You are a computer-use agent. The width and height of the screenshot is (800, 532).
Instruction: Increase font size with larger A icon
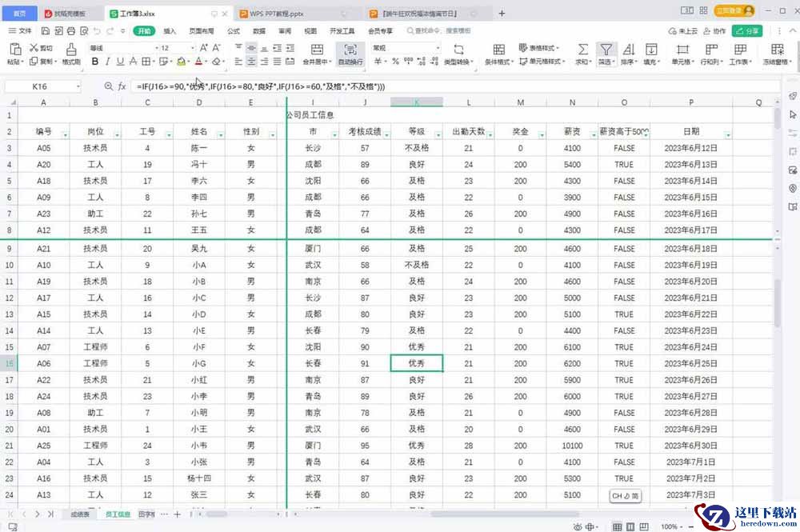(203, 48)
